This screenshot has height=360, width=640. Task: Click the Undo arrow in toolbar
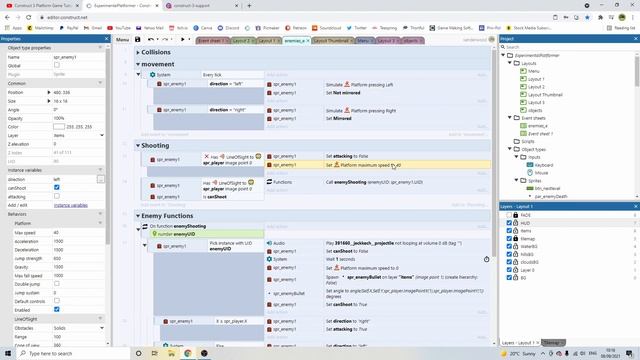(x=151, y=40)
